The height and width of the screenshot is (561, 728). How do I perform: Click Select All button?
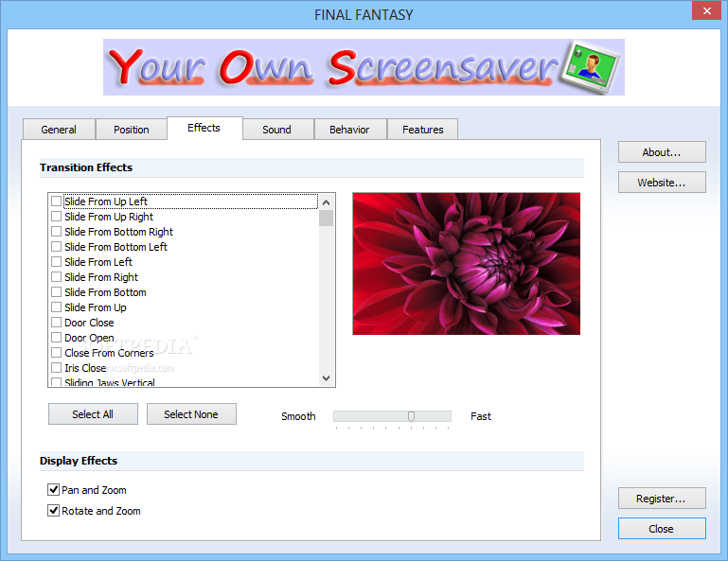93,414
